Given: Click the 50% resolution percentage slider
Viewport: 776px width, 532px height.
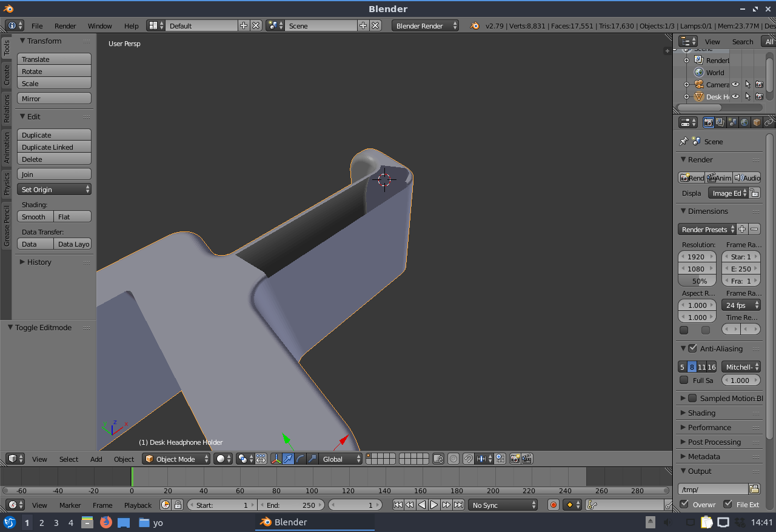Looking at the screenshot, I should pyautogui.click(x=697, y=281).
